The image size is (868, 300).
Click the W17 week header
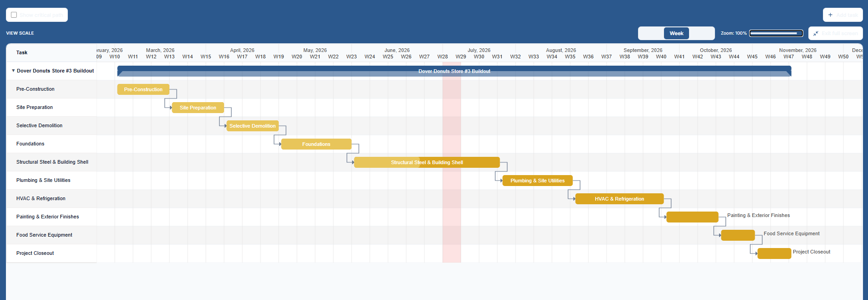coord(242,57)
